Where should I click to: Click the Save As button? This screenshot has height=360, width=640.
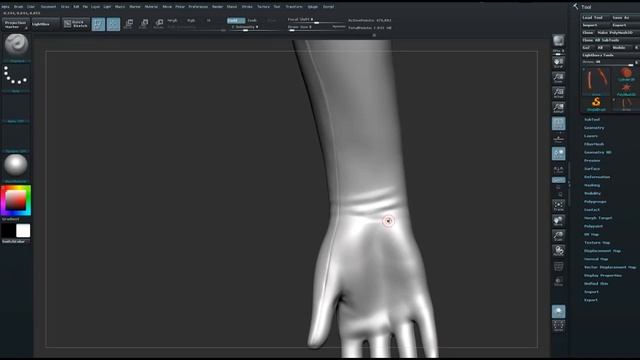coord(625,18)
